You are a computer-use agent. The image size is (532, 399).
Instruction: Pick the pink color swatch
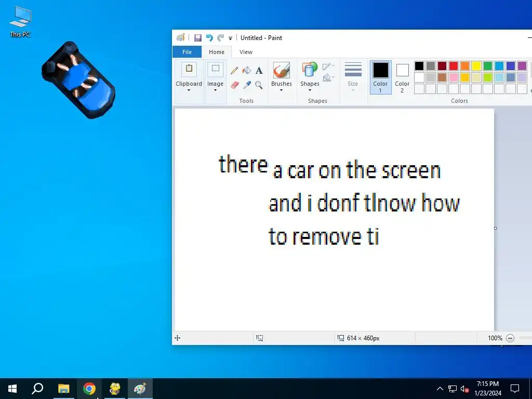click(x=453, y=77)
